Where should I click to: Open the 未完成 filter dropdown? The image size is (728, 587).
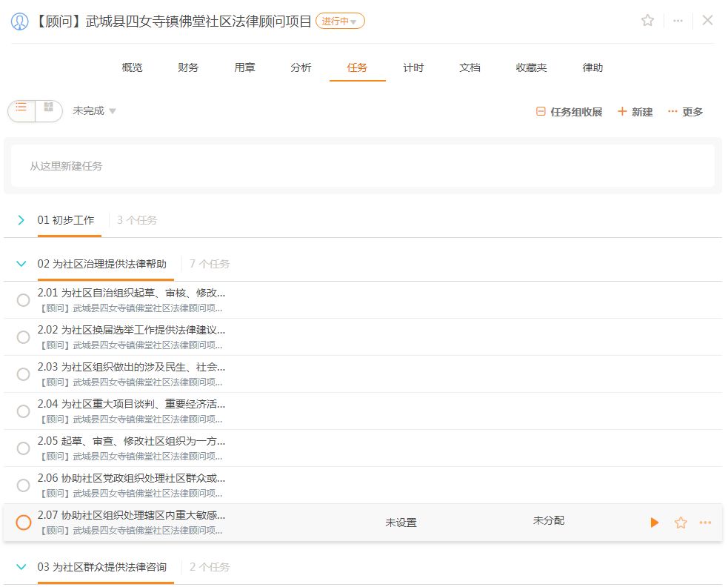tap(94, 110)
